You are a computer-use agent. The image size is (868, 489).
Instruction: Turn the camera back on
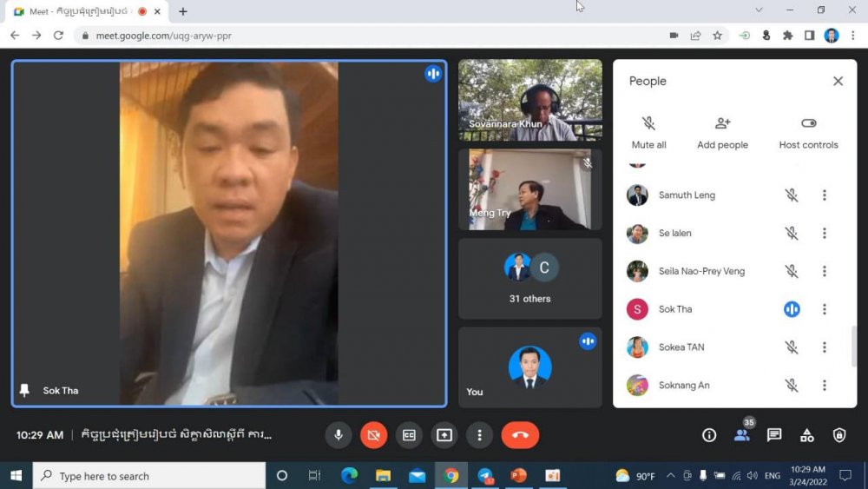(373, 435)
